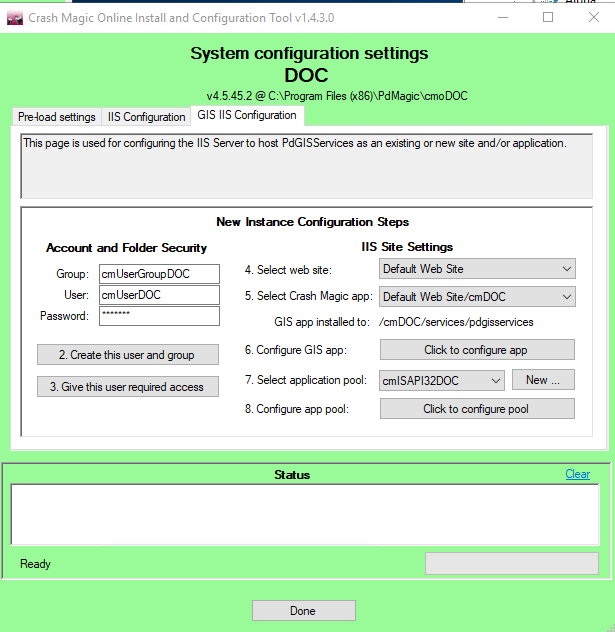Click the install path version text

337,96
